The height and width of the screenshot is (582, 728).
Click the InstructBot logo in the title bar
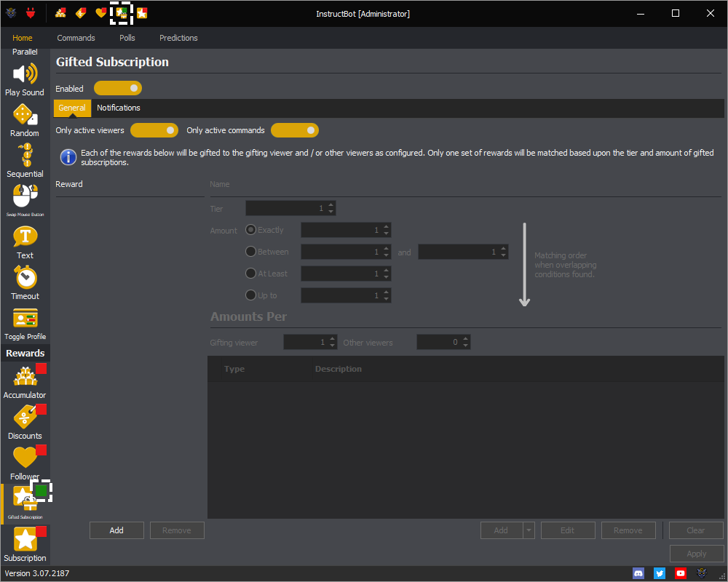[x=11, y=13]
